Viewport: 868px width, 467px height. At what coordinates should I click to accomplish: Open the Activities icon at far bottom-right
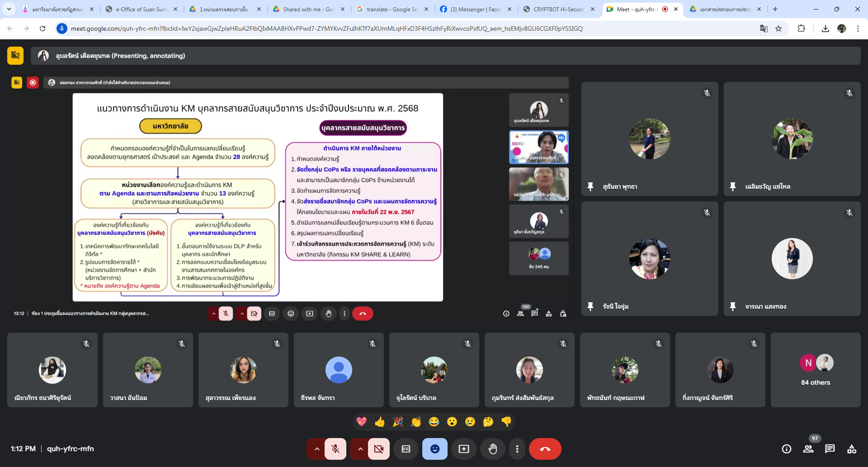pyautogui.click(x=852, y=449)
